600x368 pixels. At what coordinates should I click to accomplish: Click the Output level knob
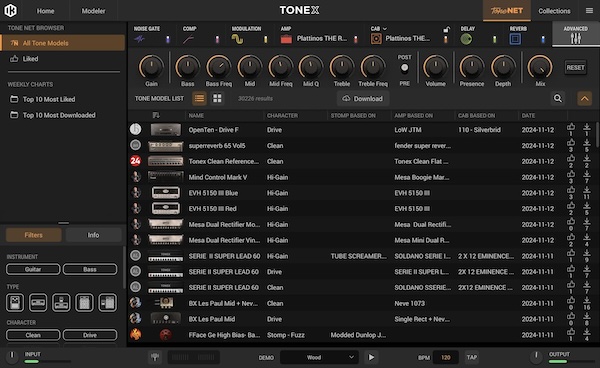tap(536, 356)
